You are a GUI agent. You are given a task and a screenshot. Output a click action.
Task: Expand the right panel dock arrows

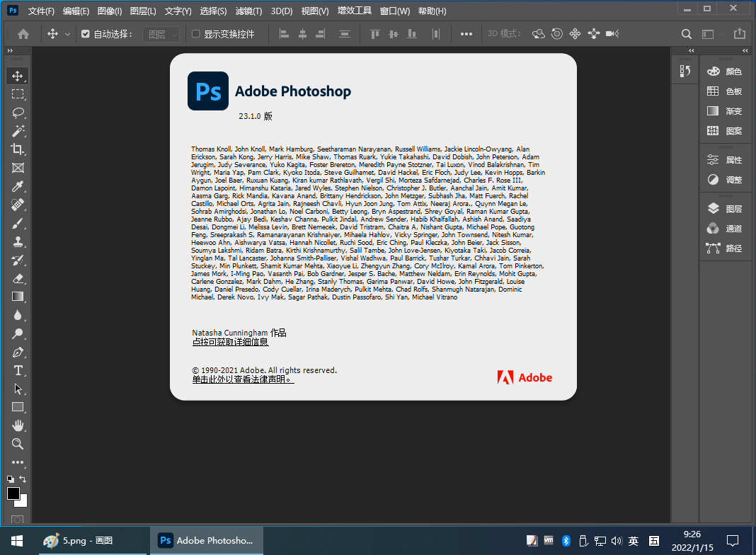point(745,51)
